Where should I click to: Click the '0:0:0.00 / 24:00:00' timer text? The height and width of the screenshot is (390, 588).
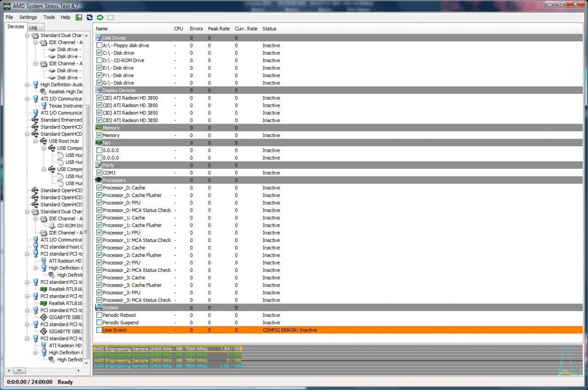[x=30, y=382]
